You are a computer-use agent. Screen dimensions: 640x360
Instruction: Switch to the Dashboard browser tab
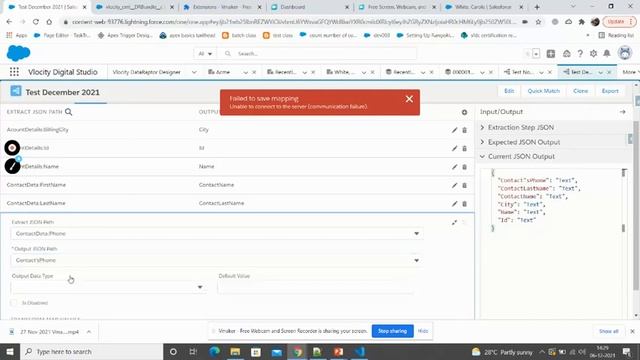308,7
